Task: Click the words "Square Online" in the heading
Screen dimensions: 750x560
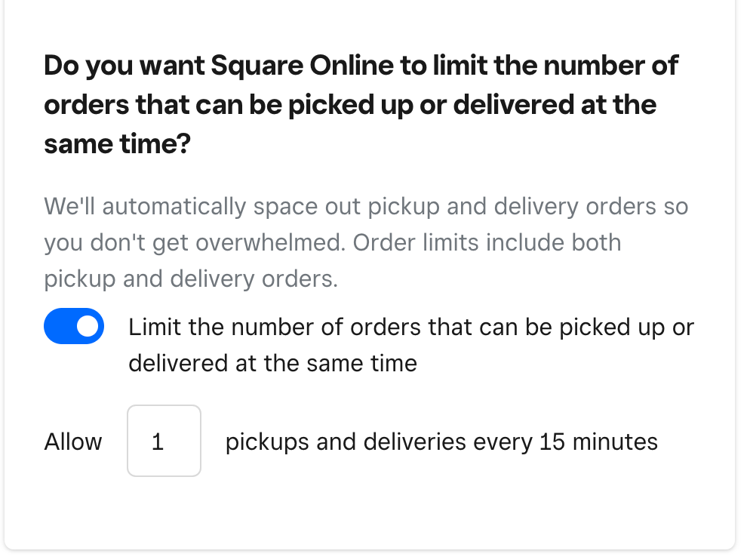Action: (302, 66)
